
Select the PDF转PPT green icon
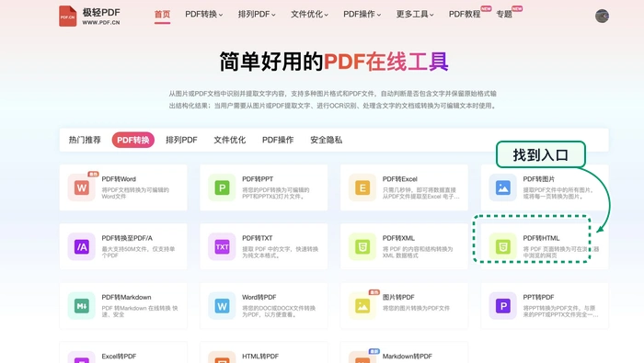[x=222, y=187]
